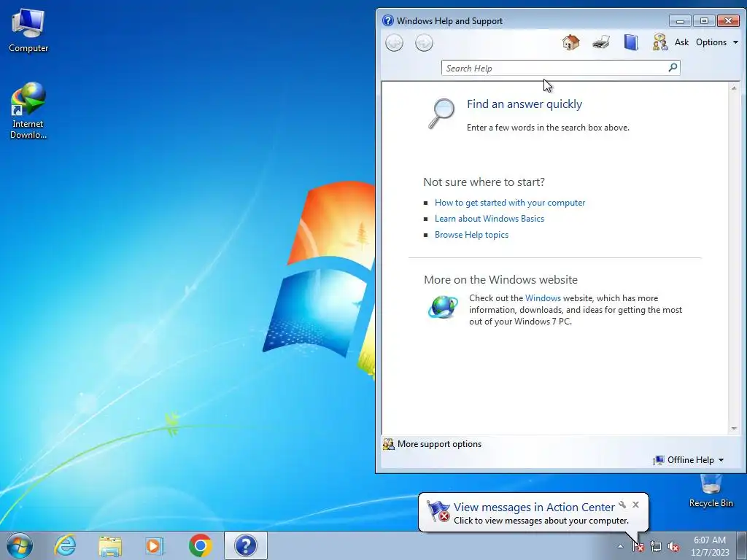Click Help and Support taskbar button
Viewport: 747px width, 560px height.
pyautogui.click(x=246, y=545)
